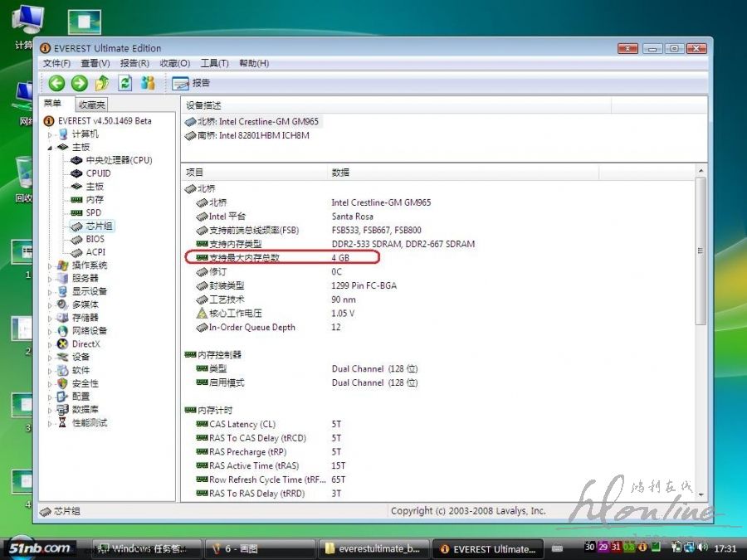Click the 设备描述 column header
This screenshot has width=747, height=560.
(395, 105)
